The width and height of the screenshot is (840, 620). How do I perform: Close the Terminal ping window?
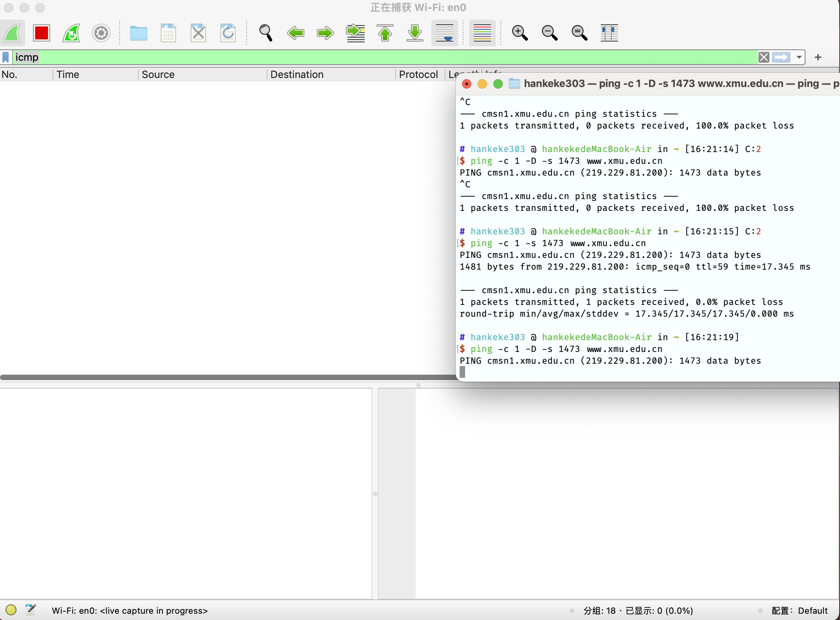tap(467, 83)
